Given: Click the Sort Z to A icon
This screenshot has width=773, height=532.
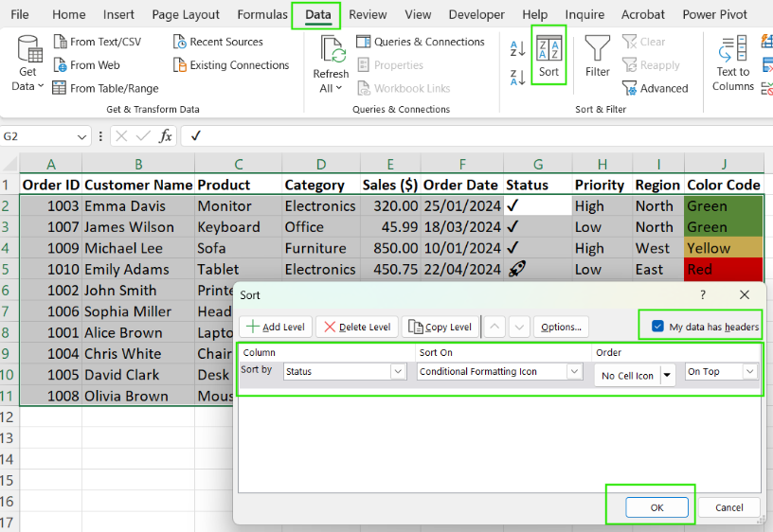Looking at the screenshot, I should tap(517, 77).
